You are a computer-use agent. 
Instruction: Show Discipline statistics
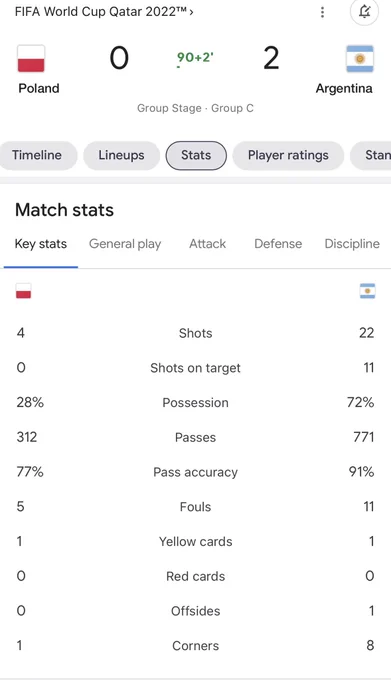[x=352, y=244]
